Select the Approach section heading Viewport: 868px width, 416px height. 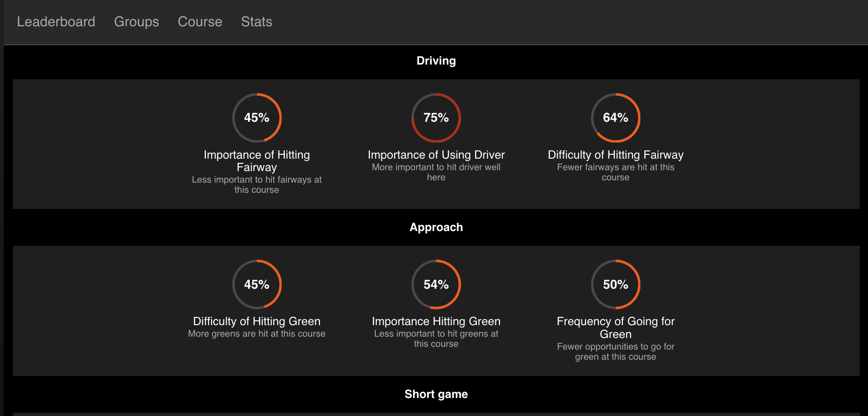(x=436, y=227)
